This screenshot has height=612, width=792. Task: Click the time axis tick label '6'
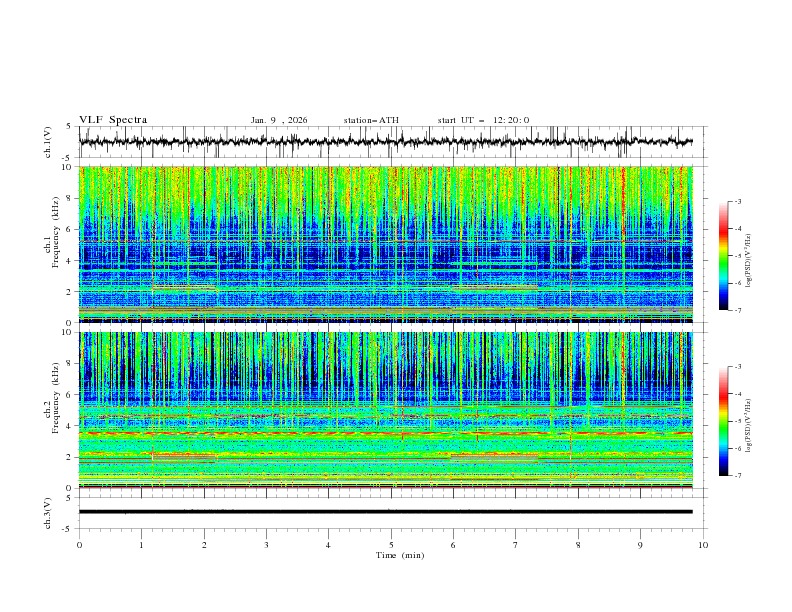coord(453,545)
